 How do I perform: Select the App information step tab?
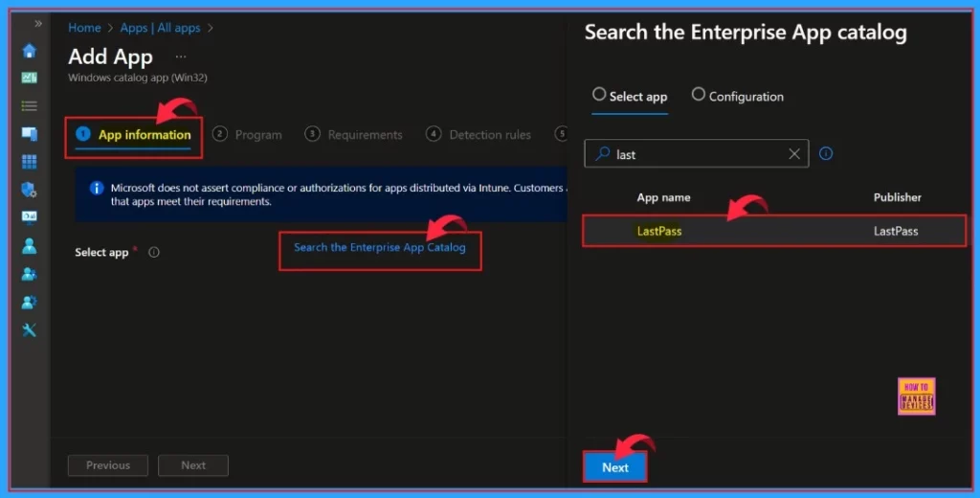[x=133, y=134]
